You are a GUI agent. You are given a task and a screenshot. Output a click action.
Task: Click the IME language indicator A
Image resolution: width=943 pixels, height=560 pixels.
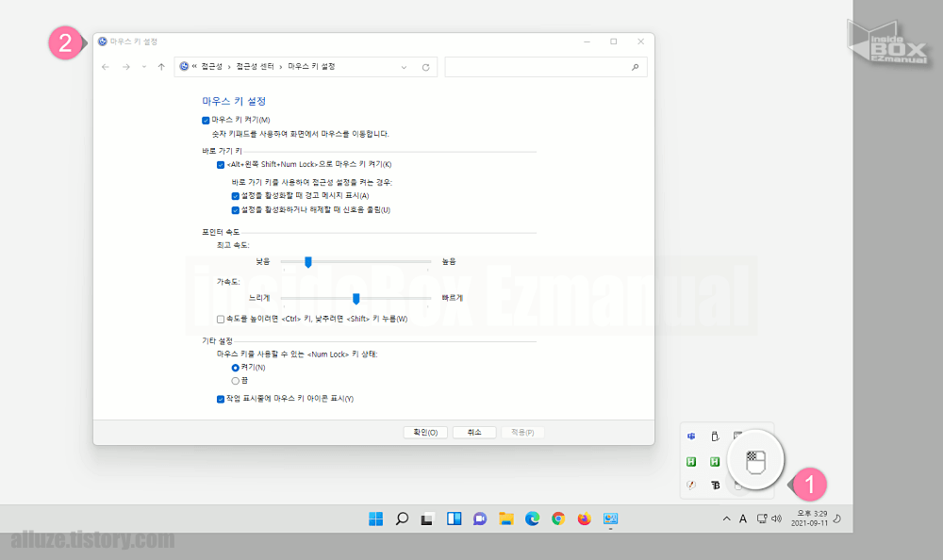click(743, 519)
